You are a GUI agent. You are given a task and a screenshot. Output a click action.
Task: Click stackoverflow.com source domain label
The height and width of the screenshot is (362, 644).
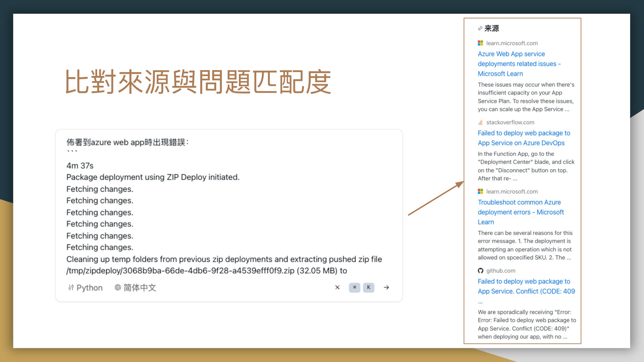[510, 122]
